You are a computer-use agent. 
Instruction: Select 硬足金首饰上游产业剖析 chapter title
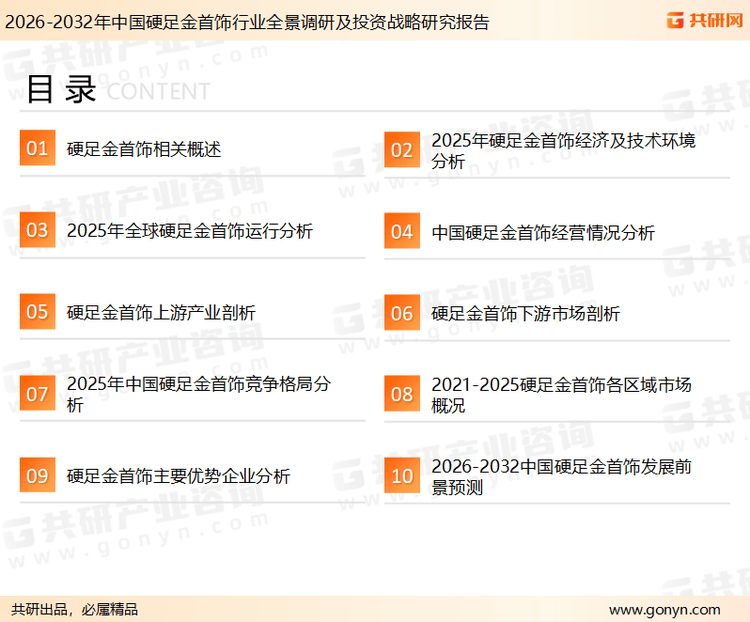click(x=161, y=312)
